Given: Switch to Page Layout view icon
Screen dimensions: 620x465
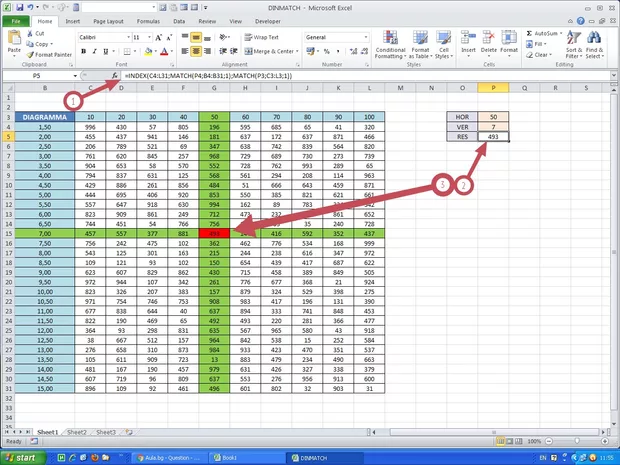Looking at the screenshot, I should click(510, 441).
